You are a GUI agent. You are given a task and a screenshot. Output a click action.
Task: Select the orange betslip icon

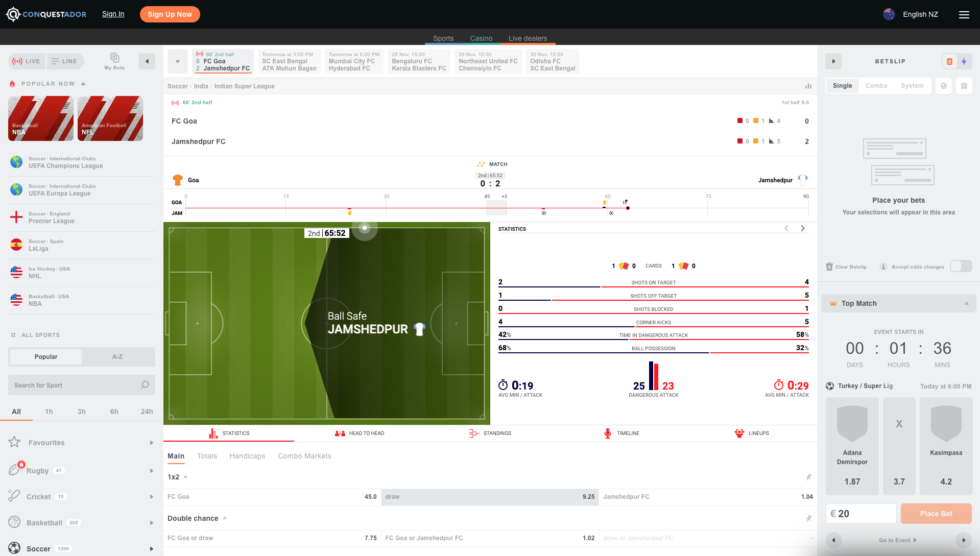tap(949, 61)
